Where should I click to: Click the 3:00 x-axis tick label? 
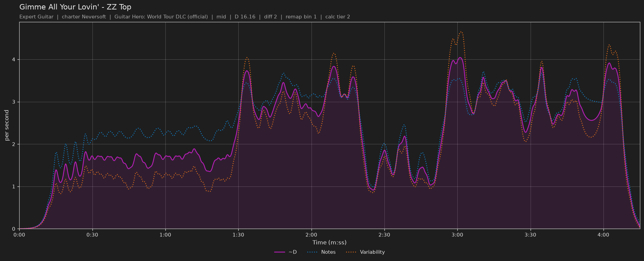pos(457,235)
